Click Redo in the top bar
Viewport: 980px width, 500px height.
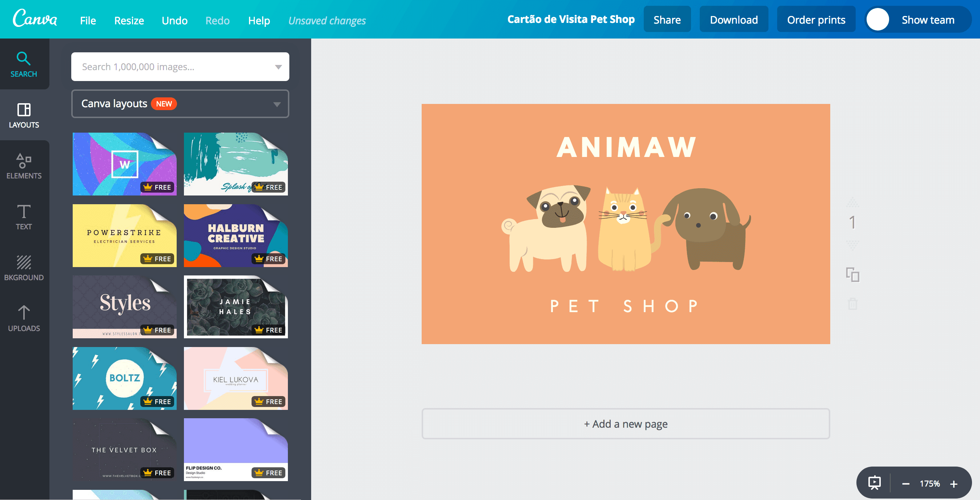coord(218,21)
